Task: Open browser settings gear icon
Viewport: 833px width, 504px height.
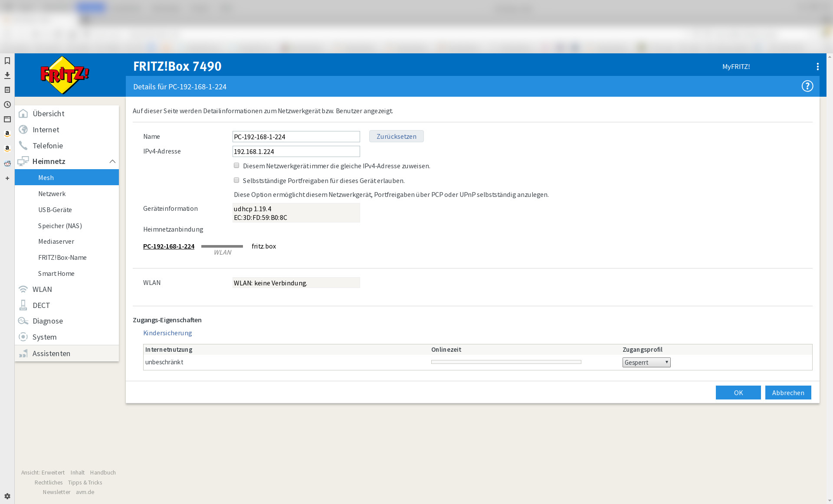Action: (7, 496)
